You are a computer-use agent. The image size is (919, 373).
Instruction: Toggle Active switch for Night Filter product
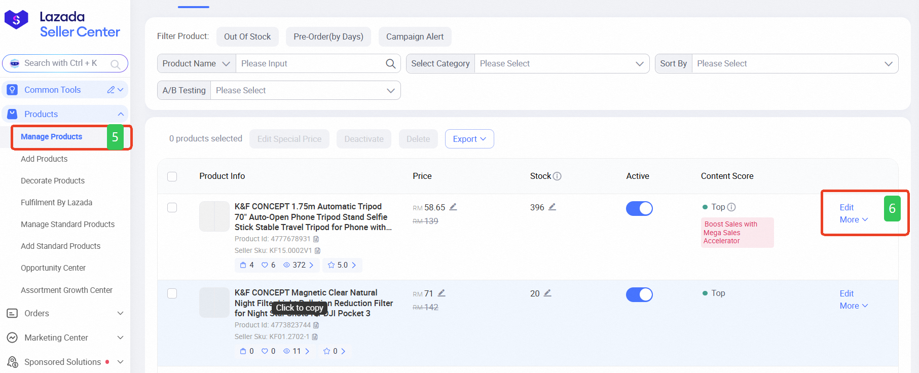(639, 294)
